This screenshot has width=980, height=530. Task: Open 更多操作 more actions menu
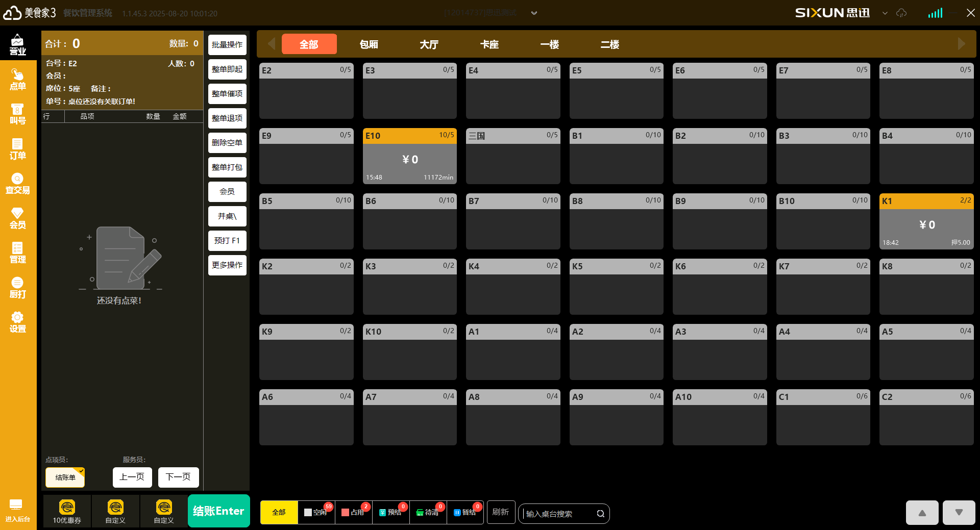[x=227, y=265]
